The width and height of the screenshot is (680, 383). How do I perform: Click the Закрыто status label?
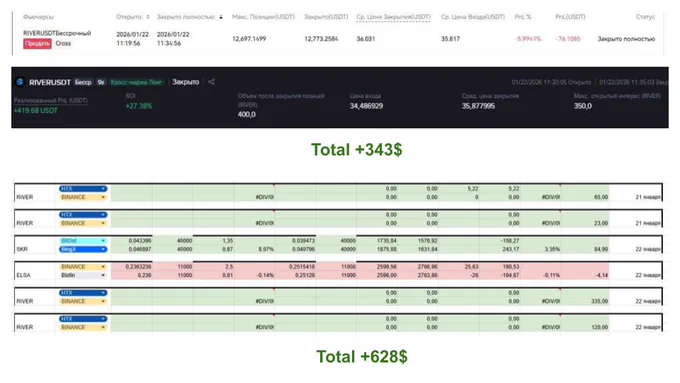(x=186, y=82)
